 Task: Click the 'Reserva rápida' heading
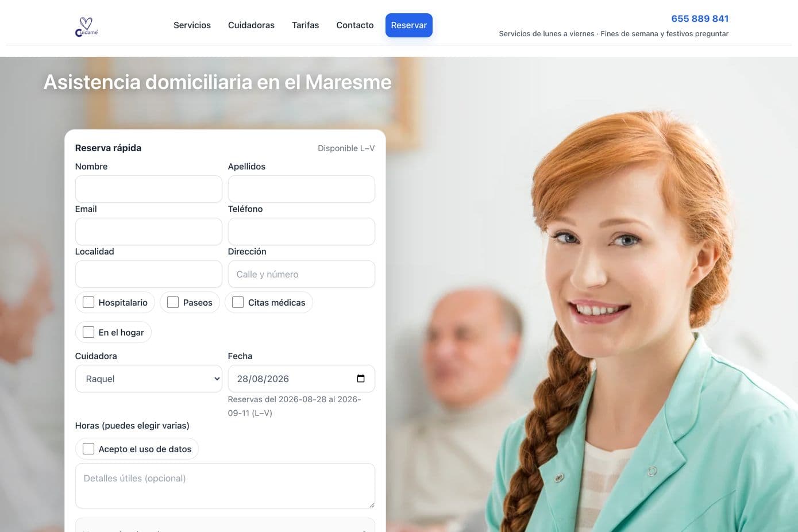coord(108,148)
